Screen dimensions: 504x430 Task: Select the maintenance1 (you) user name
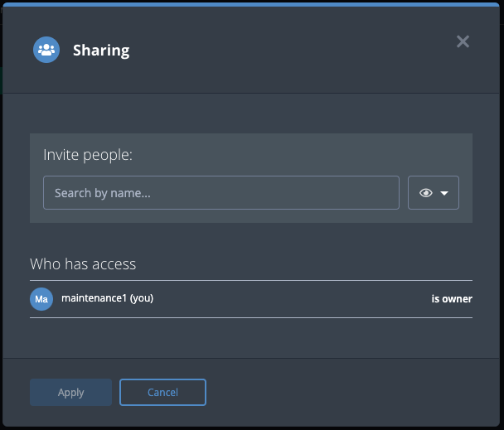[x=108, y=298]
